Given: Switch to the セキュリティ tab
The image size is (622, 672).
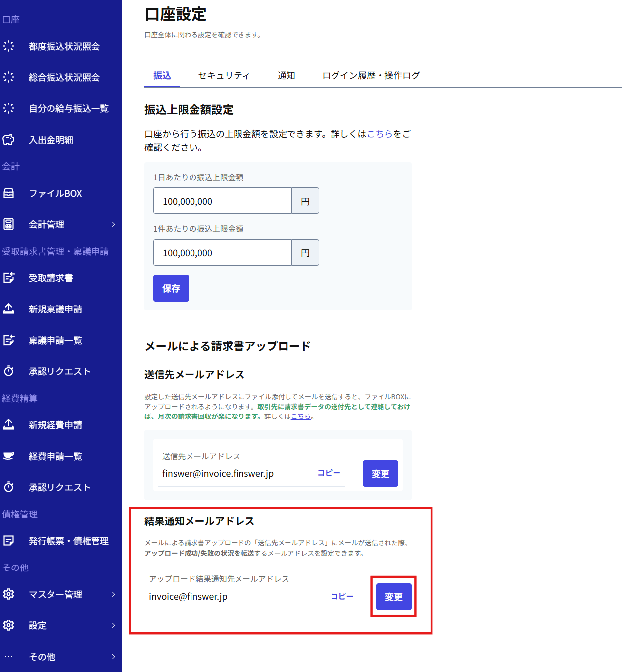Looking at the screenshot, I should point(224,75).
